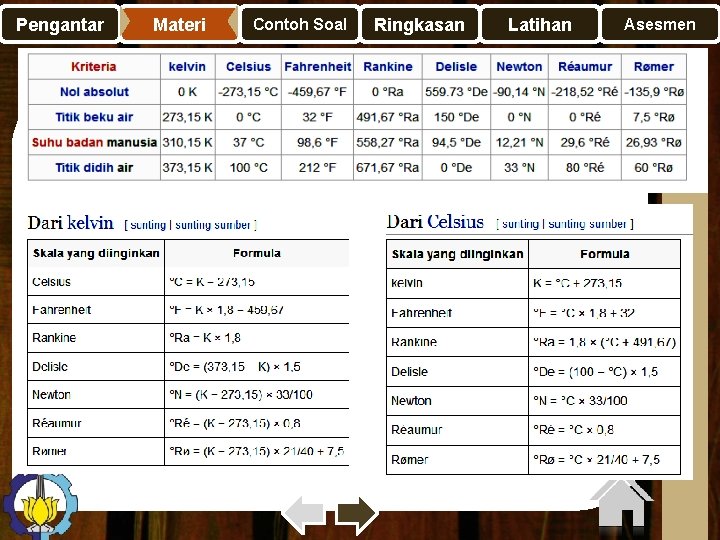Select the '671,67 °Ra' cell

click(388, 168)
